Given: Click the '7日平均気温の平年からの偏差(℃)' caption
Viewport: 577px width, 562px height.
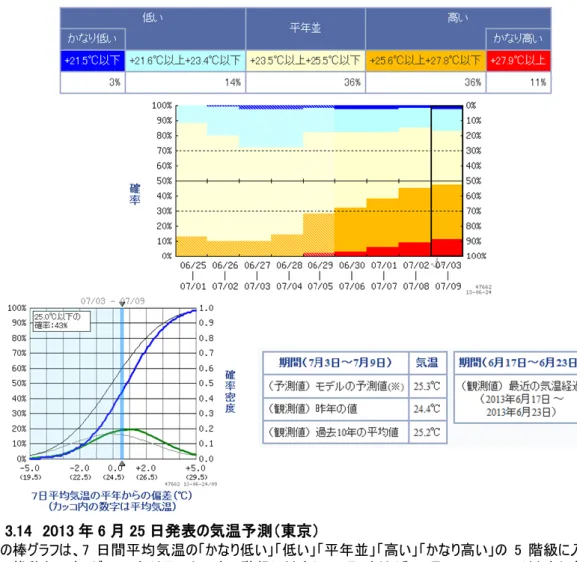Looking at the screenshot, I should (x=112, y=495).
